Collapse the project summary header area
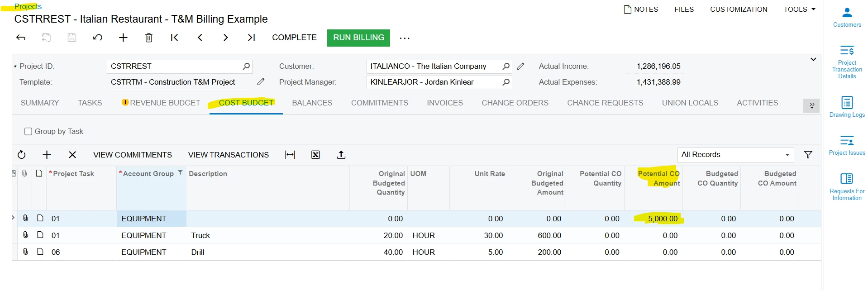868x291 pixels. (x=813, y=59)
